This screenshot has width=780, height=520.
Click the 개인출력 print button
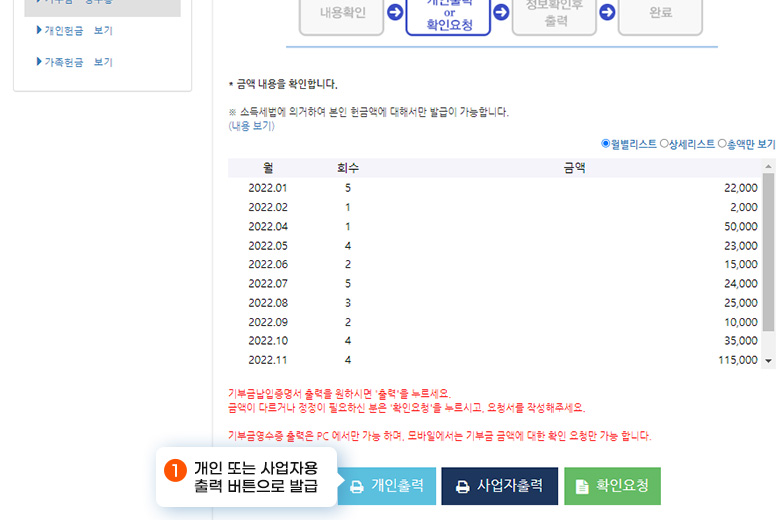386,486
